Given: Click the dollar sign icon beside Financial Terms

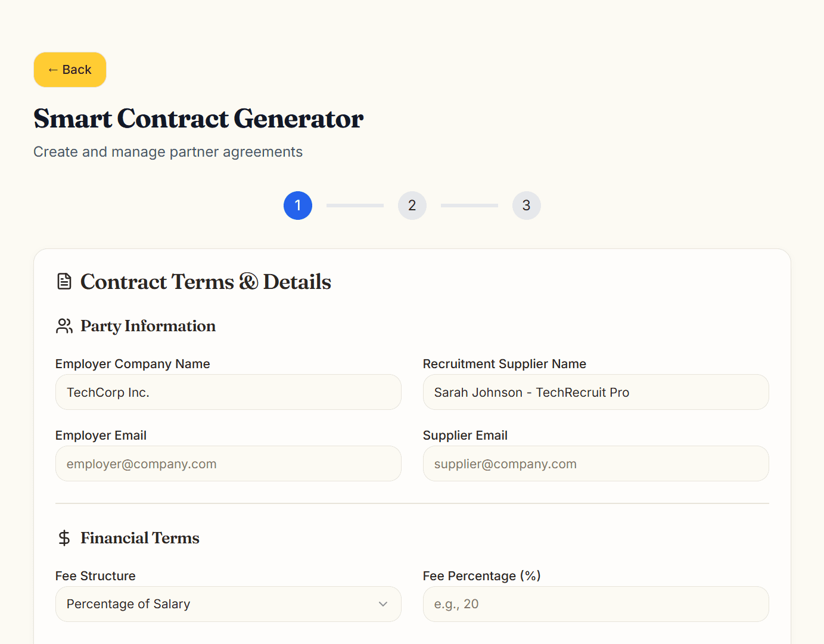Looking at the screenshot, I should 64,538.
